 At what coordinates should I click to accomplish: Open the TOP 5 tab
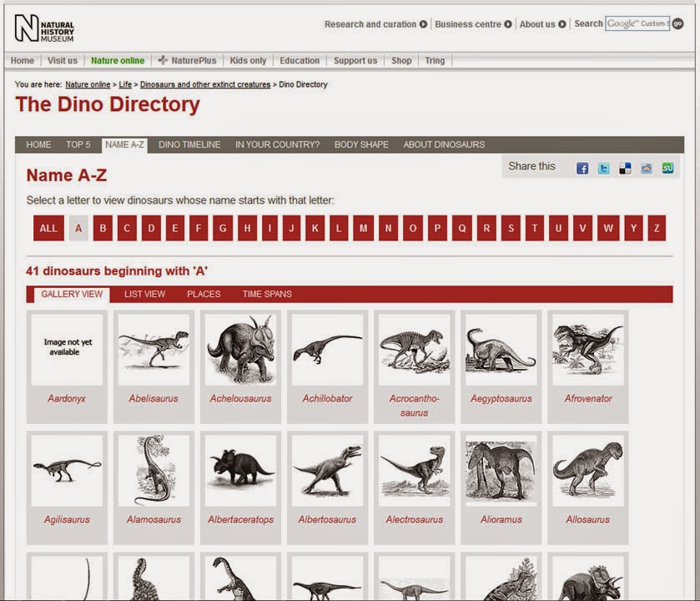(78, 144)
